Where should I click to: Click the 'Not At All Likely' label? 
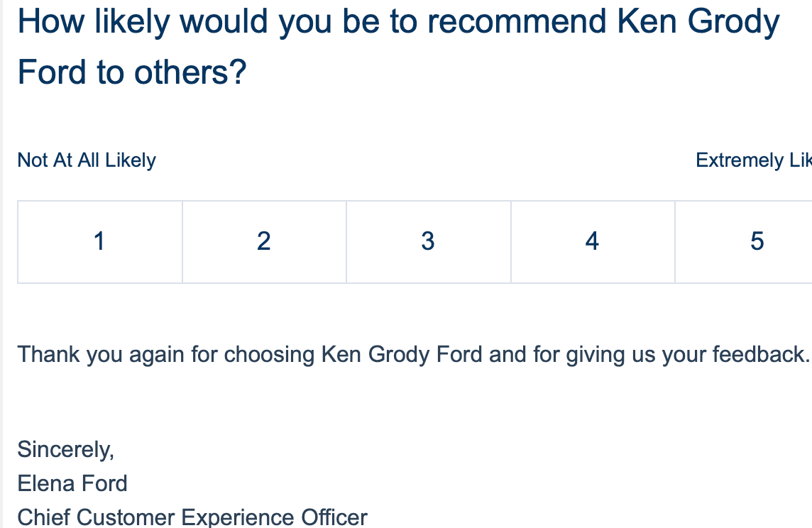click(86, 160)
